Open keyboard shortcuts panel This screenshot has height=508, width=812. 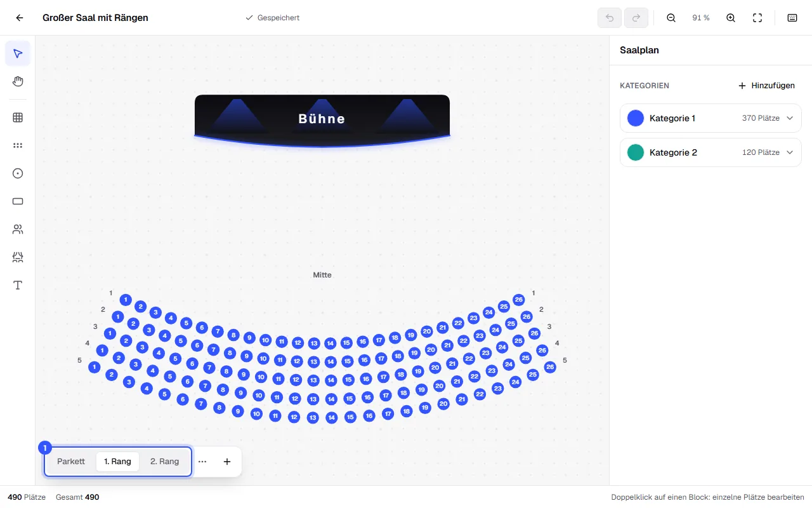[x=792, y=18]
